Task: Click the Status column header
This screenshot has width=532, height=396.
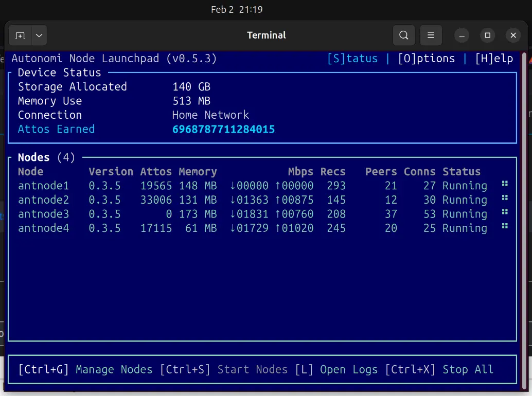Action: coord(462,172)
